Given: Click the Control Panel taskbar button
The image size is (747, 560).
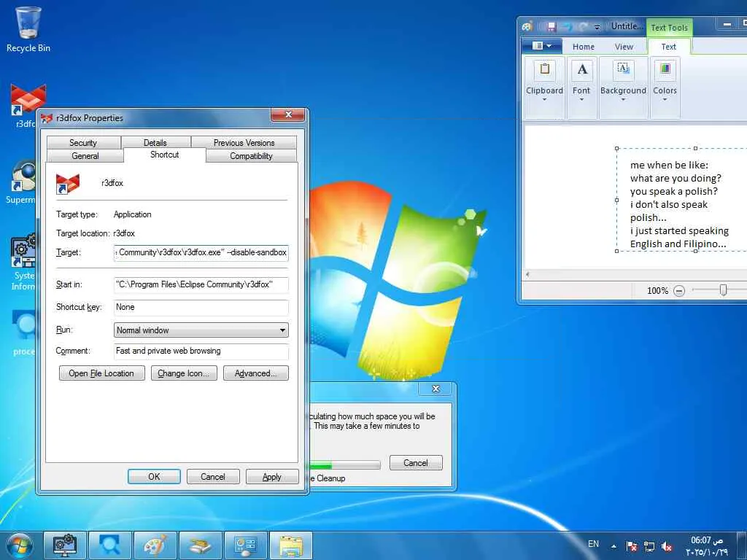Looking at the screenshot, I should (x=246, y=545).
